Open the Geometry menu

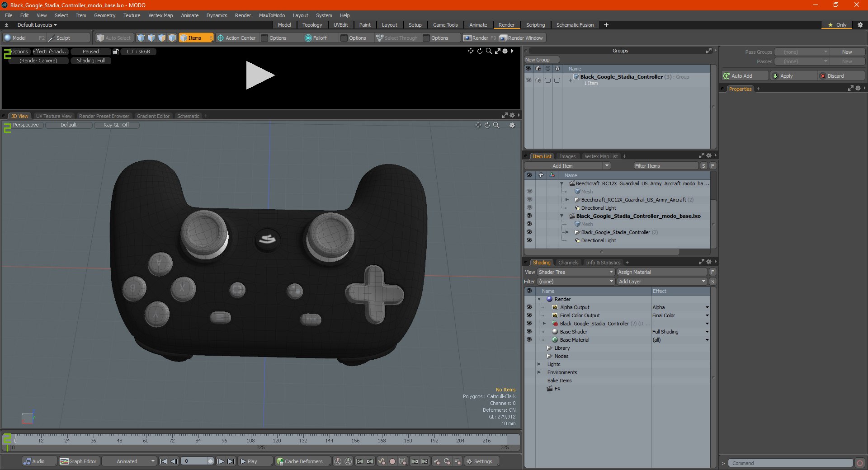tap(104, 15)
